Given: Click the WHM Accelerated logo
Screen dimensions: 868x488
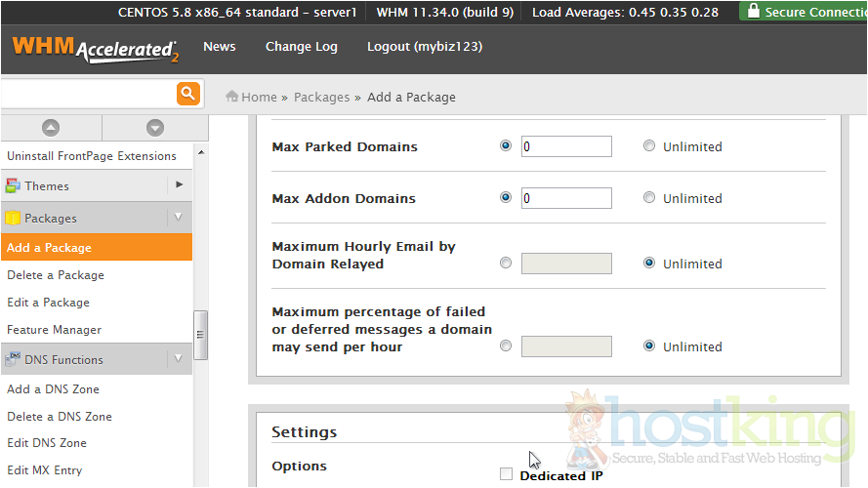Looking at the screenshot, I should pyautogui.click(x=95, y=49).
